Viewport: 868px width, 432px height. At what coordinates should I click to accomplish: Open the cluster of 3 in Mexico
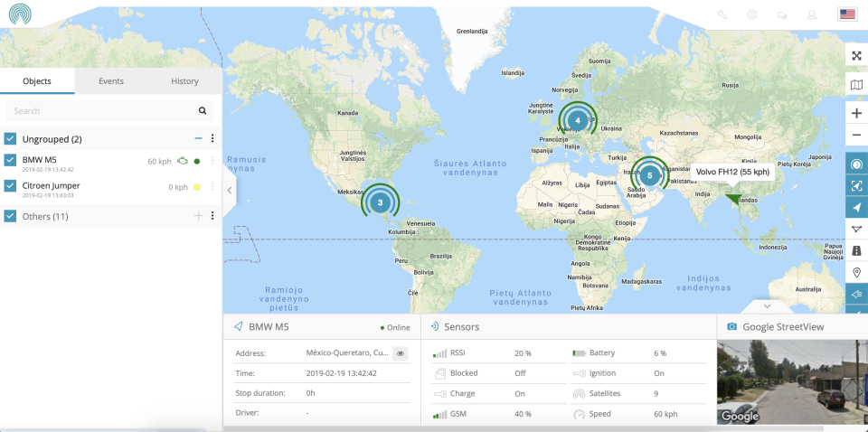380,202
